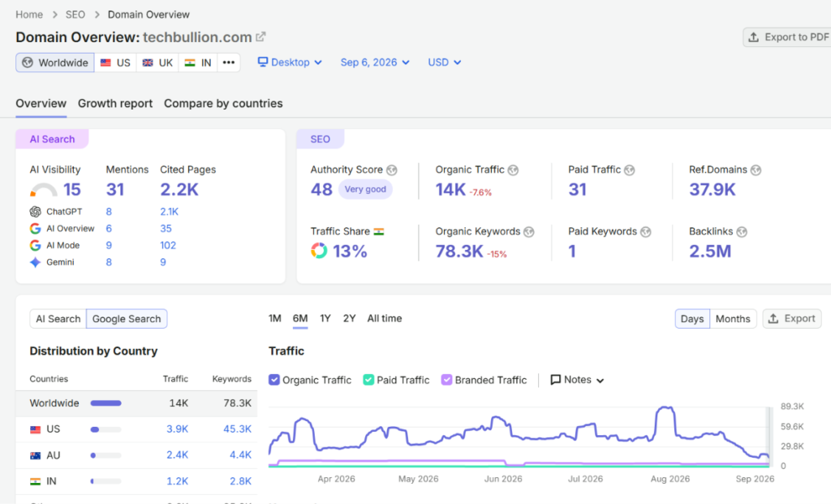Open the USD currency dropdown

pyautogui.click(x=444, y=62)
